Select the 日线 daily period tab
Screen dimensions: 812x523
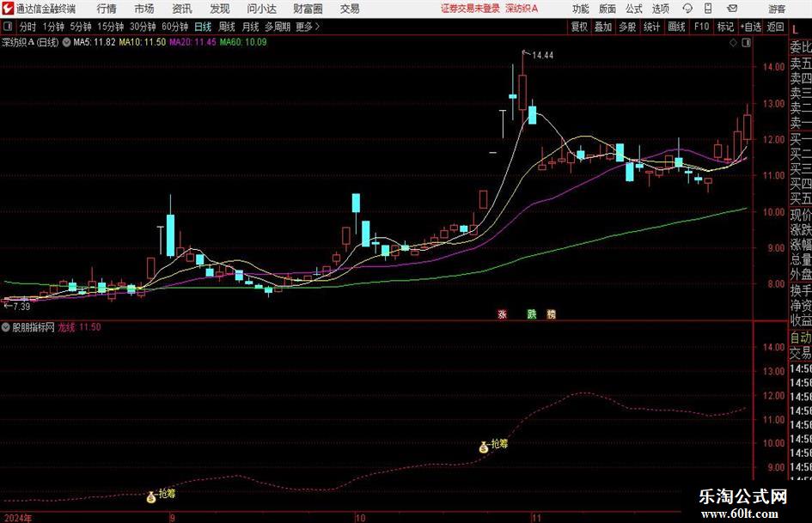click(x=203, y=27)
